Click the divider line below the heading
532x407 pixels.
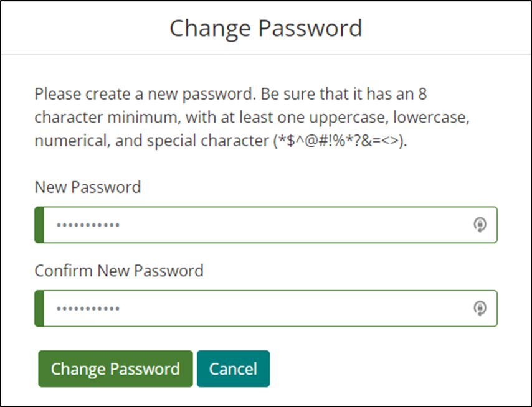click(266, 54)
